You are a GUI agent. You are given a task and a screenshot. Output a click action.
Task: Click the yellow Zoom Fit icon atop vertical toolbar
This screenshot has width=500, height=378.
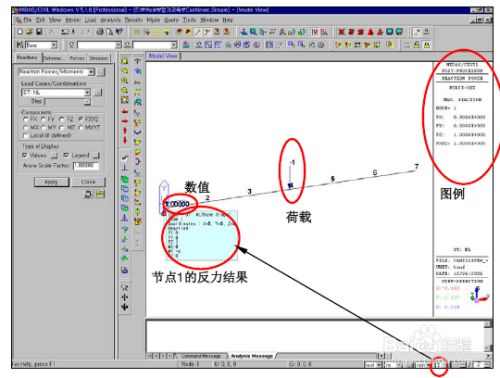[x=125, y=61]
